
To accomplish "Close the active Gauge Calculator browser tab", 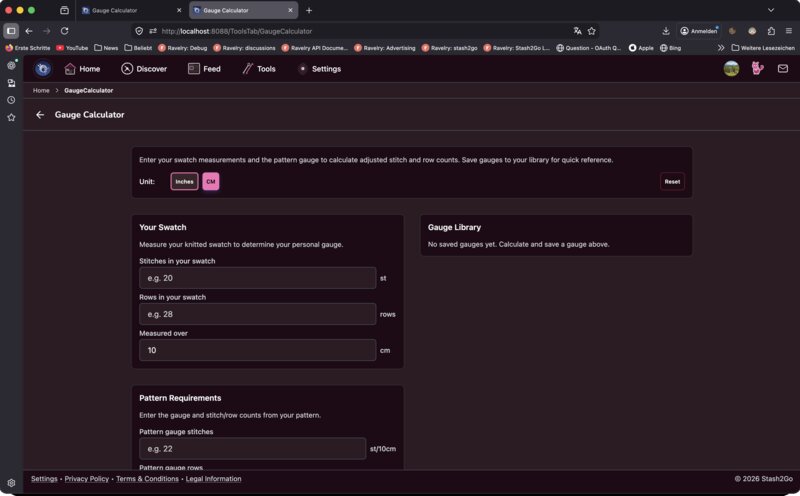I will [290, 10].
